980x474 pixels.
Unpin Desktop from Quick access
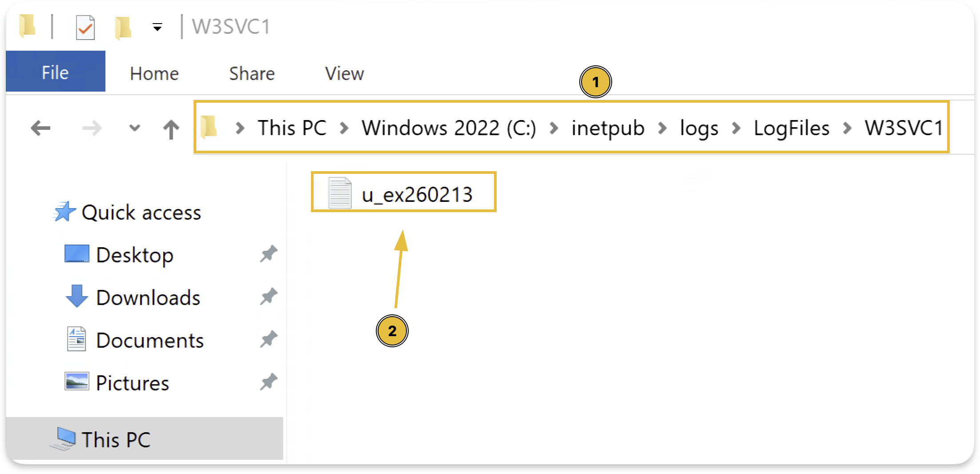268,253
